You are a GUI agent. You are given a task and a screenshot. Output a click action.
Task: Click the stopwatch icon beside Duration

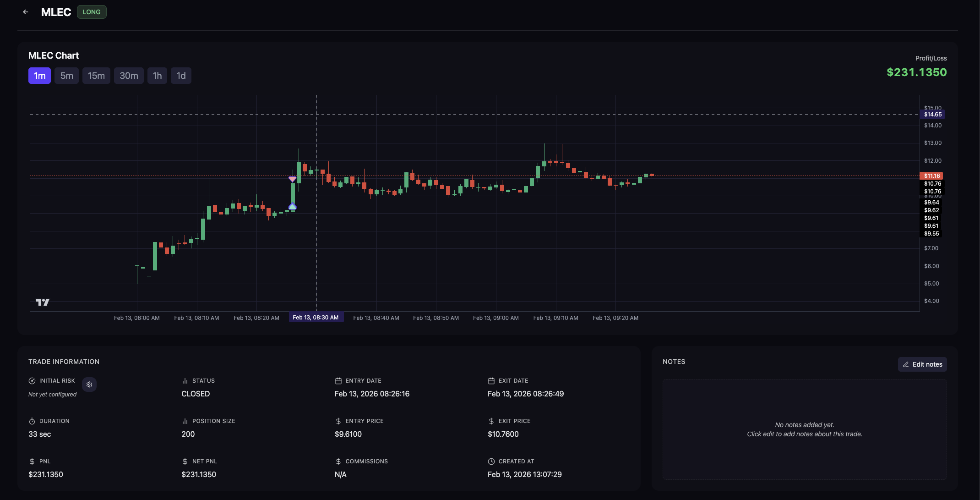pyautogui.click(x=32, y=421)
